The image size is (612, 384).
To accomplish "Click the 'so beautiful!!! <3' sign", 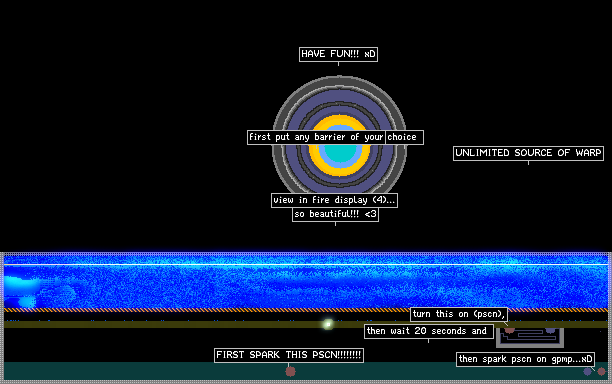I will 335,214.
